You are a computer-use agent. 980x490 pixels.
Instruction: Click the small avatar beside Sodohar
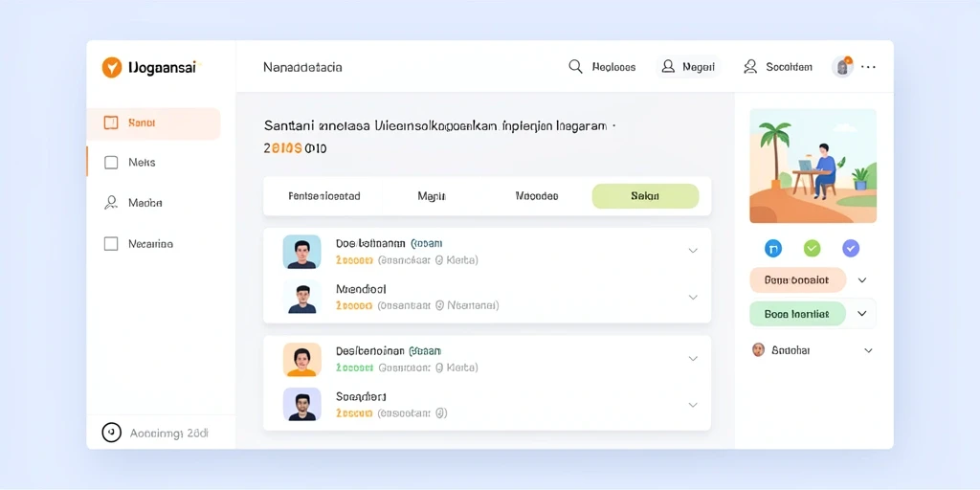[x=758, y=350]
